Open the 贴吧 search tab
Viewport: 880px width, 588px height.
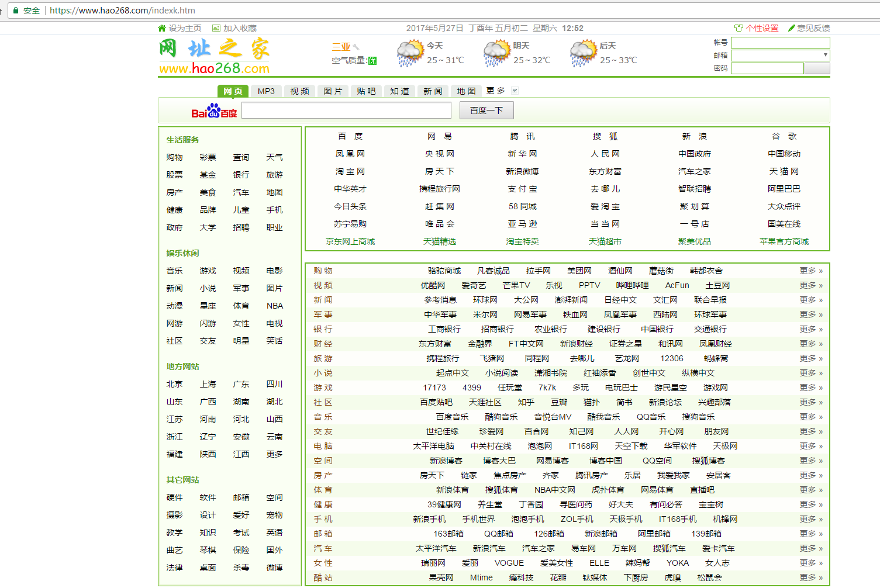point(366,91)
